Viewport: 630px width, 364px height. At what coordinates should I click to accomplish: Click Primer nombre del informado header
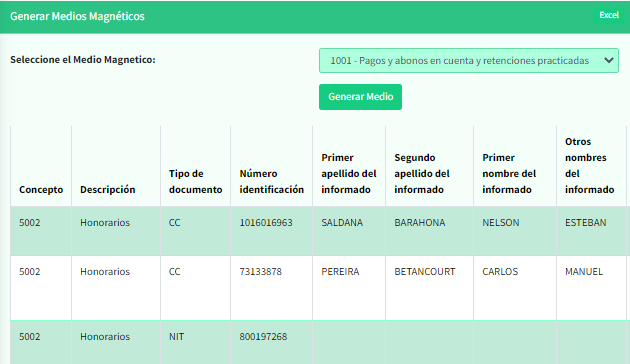(x=509, y=174)
